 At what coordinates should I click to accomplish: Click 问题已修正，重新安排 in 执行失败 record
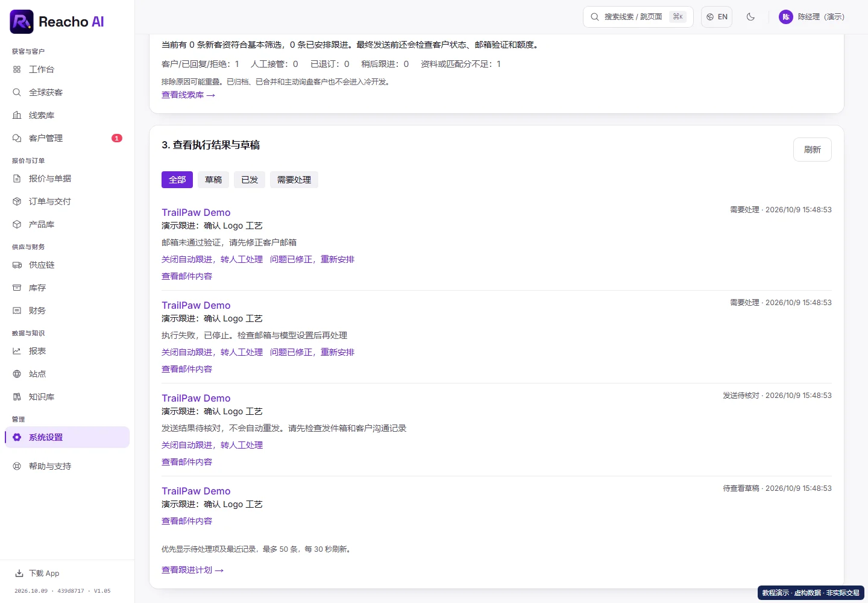[x=312, y=352]
